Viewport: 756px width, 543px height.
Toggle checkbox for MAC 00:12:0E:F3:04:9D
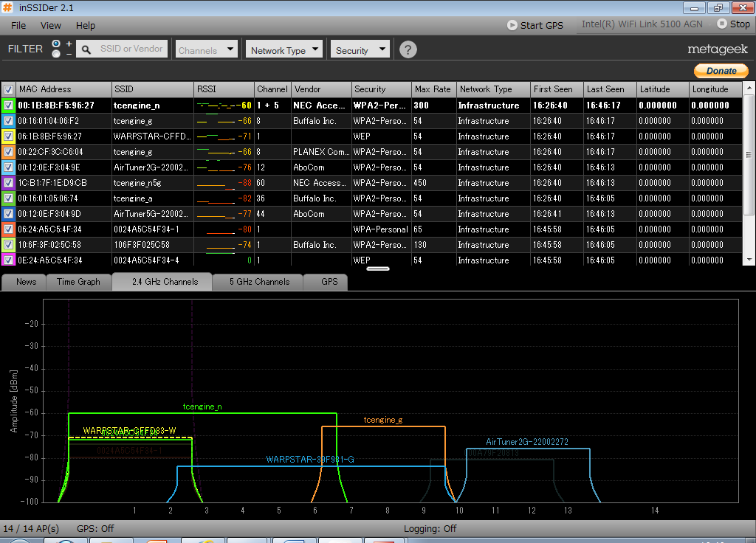click(x=8, y=213)
